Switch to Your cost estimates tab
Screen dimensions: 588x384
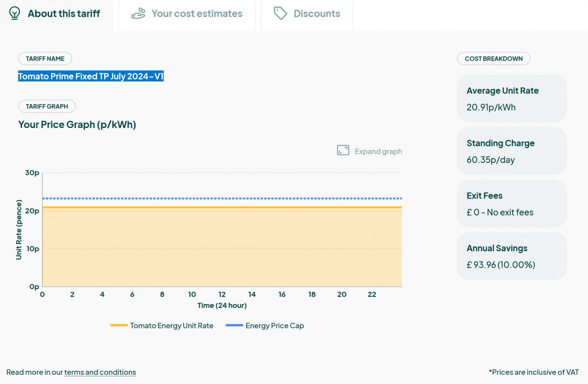point(187,15)
